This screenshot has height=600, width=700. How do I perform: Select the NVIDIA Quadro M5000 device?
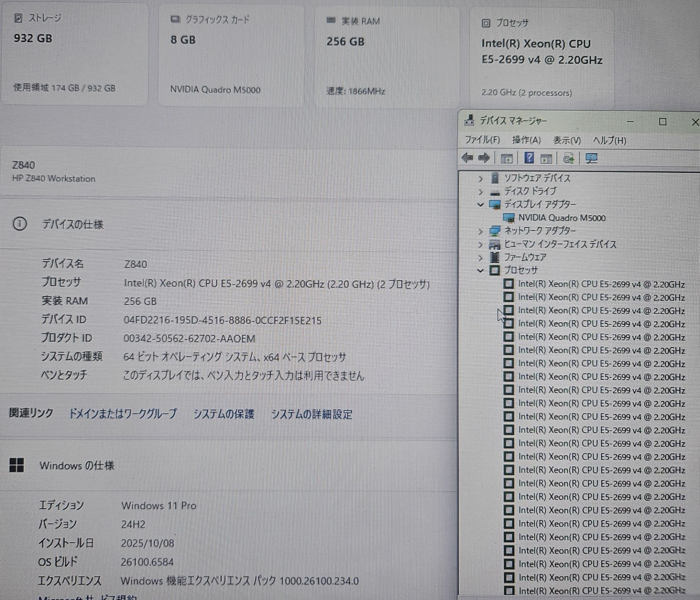[x=562, y=218]
